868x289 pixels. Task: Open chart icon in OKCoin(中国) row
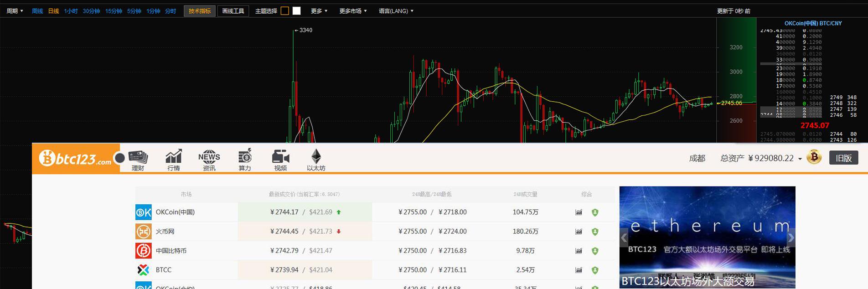pyautogui.click(x=579, y=212)
